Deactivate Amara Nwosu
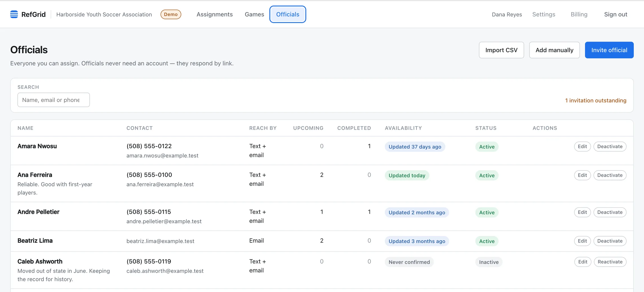The width and height of the screenshot is (644, 292). 610,146
